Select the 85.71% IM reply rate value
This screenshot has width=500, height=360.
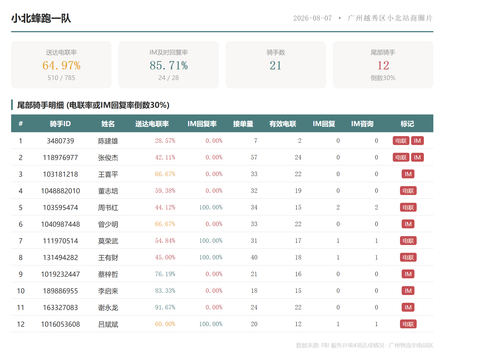[x=169, y=65]
